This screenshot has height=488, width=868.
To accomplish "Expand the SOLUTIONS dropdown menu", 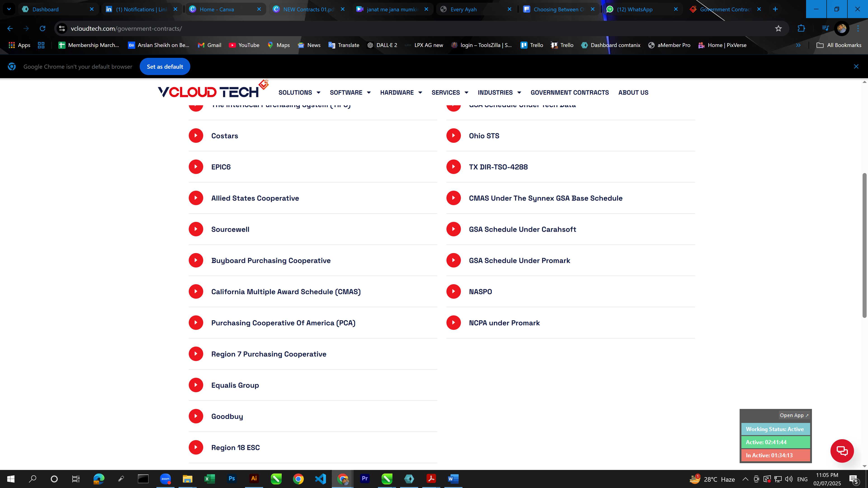I will pyautogui.click(x=299, y=93).
